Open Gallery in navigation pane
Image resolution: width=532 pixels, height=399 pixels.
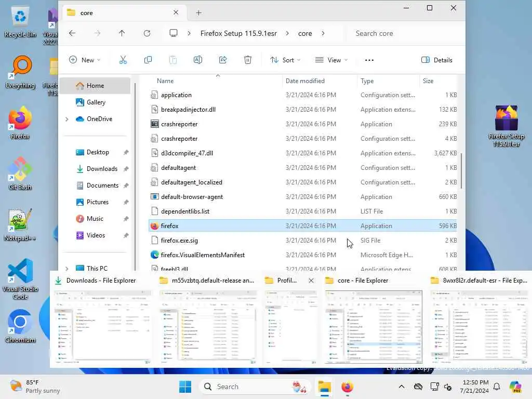[95, 102]
